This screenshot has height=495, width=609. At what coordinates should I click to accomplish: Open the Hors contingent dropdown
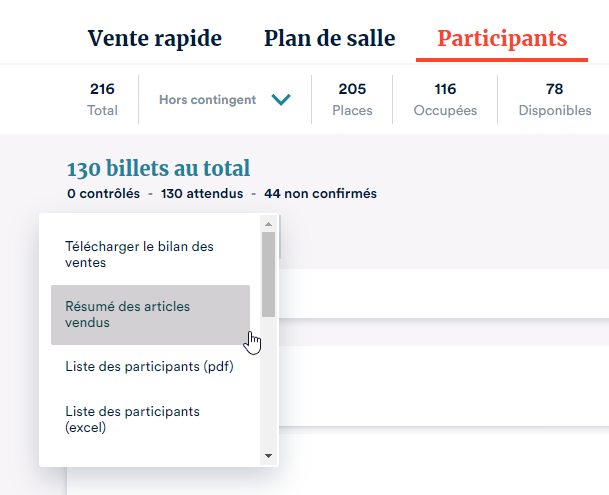pyautogui.click(x=207, y=100)
